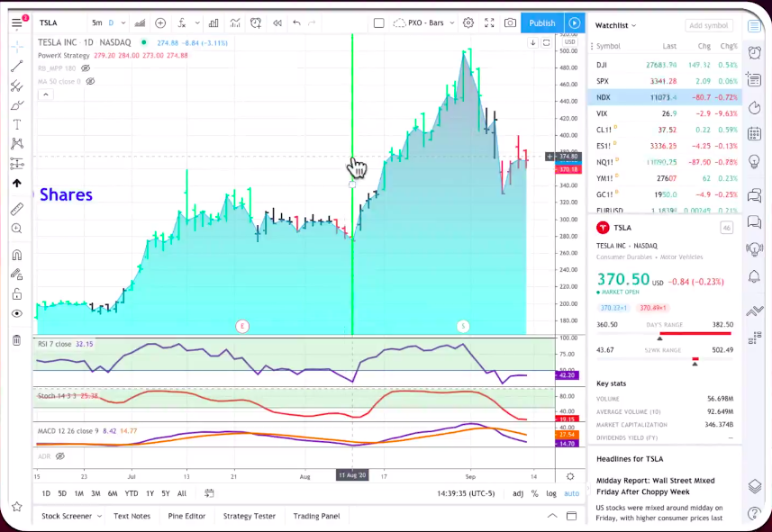Select the arrow up icon tool
Screen dimensions: 772x532
[x=17, y=183]
